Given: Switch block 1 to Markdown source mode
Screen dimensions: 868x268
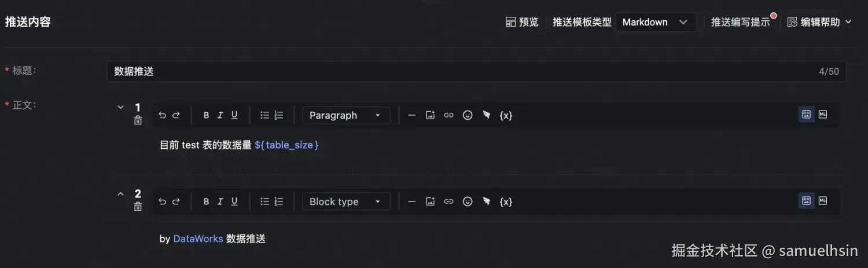Looking at the screenshot, I should coord(823,115).
